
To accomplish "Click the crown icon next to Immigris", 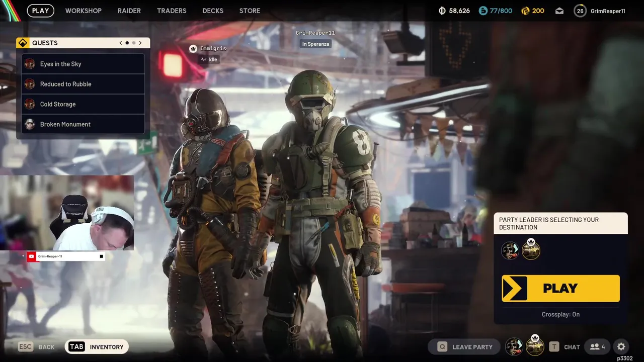I will [x=193, y=48].
